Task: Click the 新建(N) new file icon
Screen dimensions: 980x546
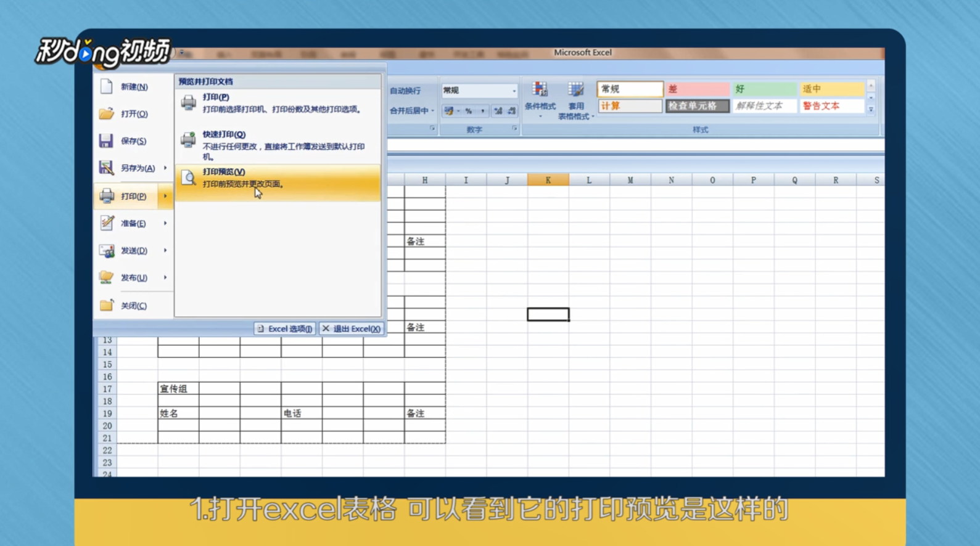Action: point(106,86)
